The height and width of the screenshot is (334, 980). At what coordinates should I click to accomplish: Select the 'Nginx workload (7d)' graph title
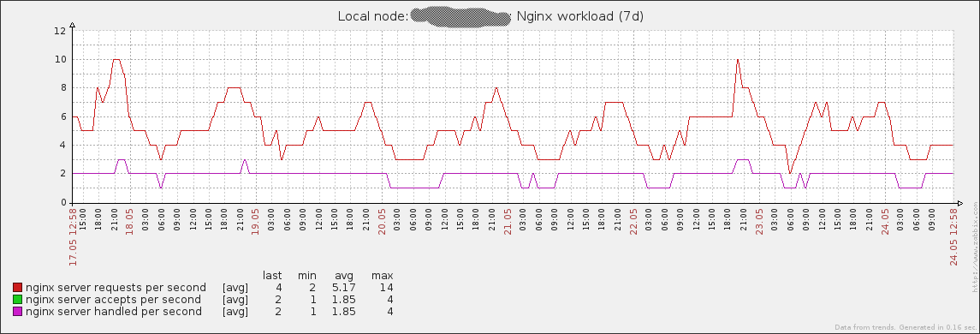580,16
